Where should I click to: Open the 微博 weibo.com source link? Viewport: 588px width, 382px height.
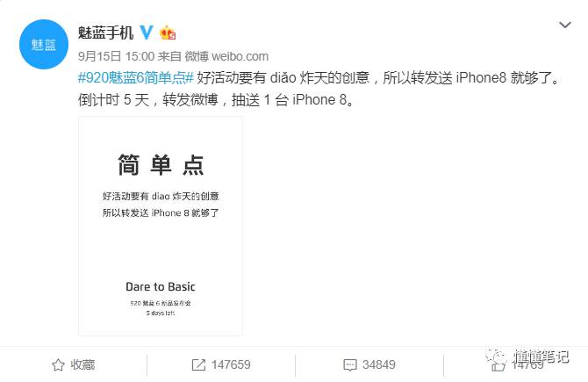pos(226,56)
